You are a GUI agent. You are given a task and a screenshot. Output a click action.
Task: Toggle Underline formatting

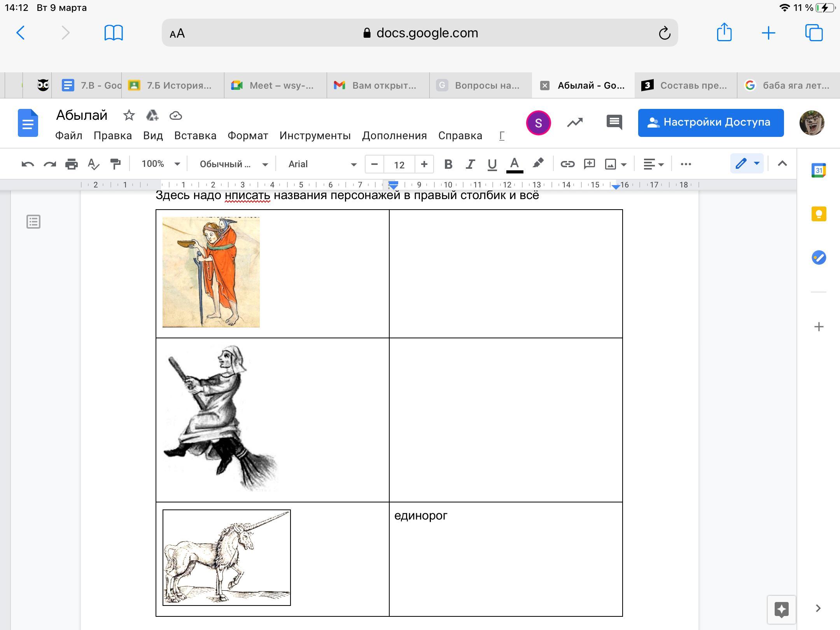(492, 164)
